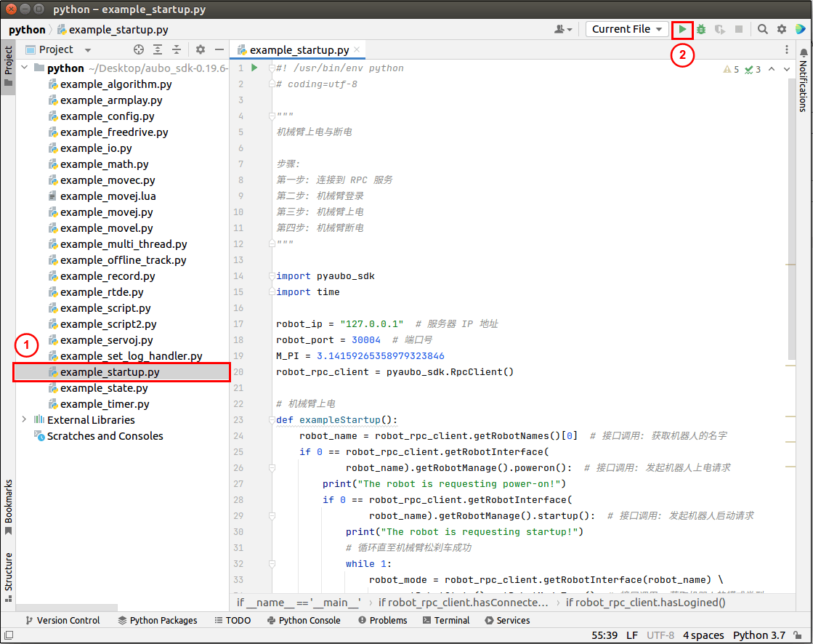Click the gutter run arrow on line 1
The image size is (813, 644).
(x=254, y=68)
